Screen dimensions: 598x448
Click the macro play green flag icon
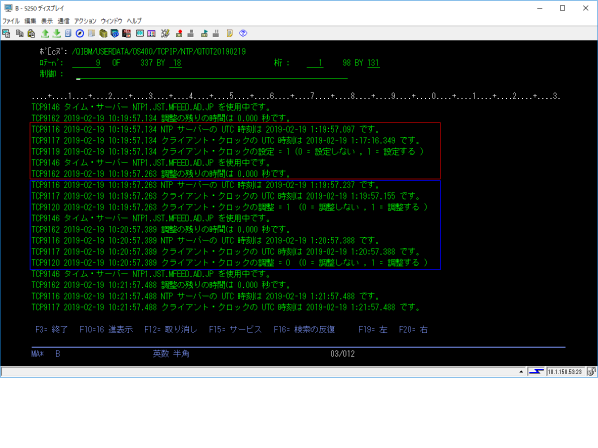tap(204, 34)
